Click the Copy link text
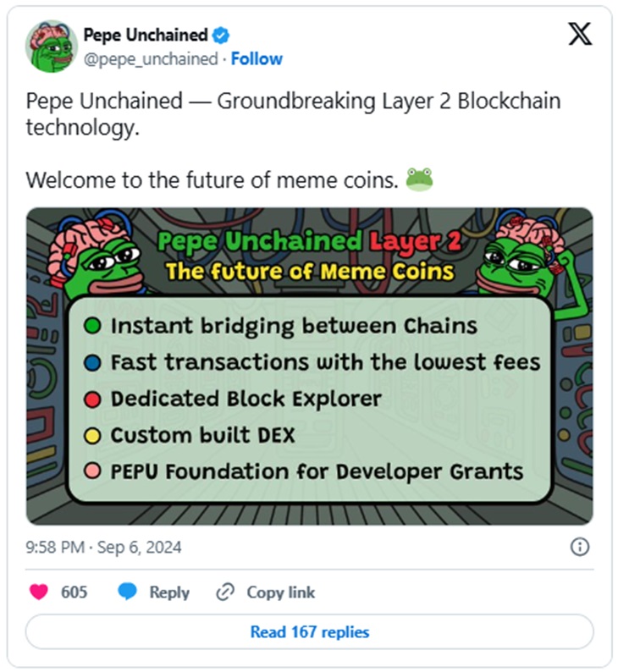 280,592
